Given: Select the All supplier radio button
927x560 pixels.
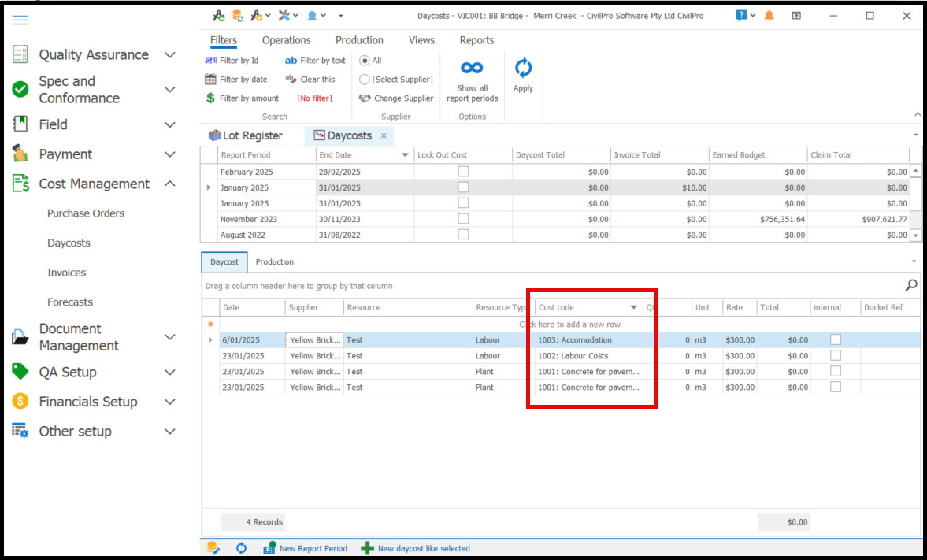Looking at the screenshot, I should click(365, 61).
